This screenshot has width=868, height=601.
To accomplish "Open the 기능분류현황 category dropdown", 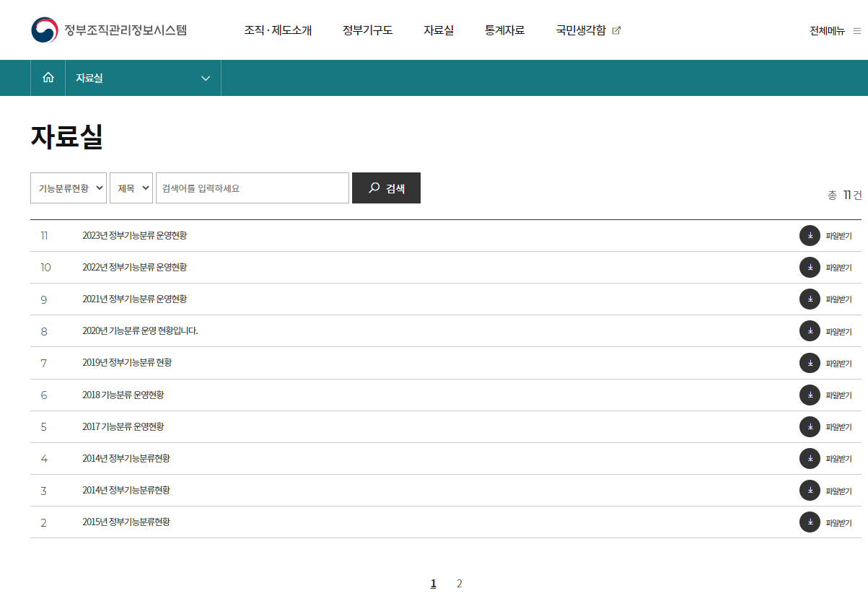I will 69,188.
